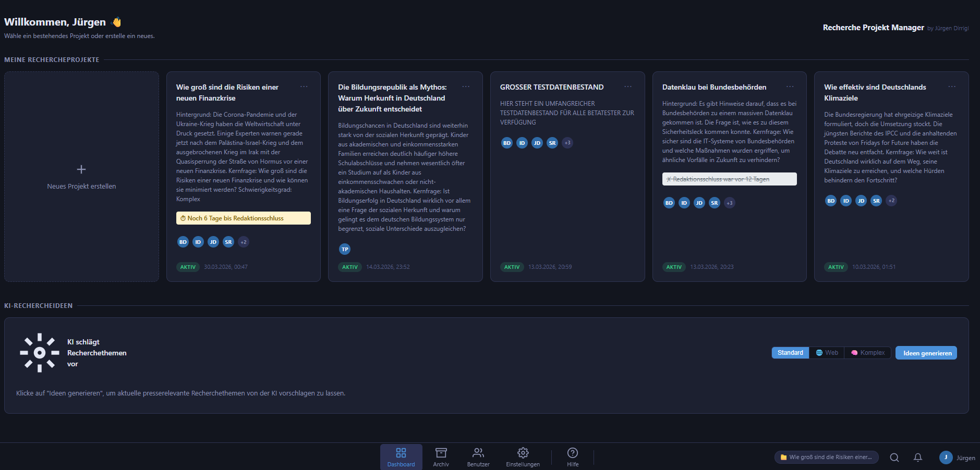Select the Standard mode option
This screenshot has width=980, height=470.
[x=790, y=353]
